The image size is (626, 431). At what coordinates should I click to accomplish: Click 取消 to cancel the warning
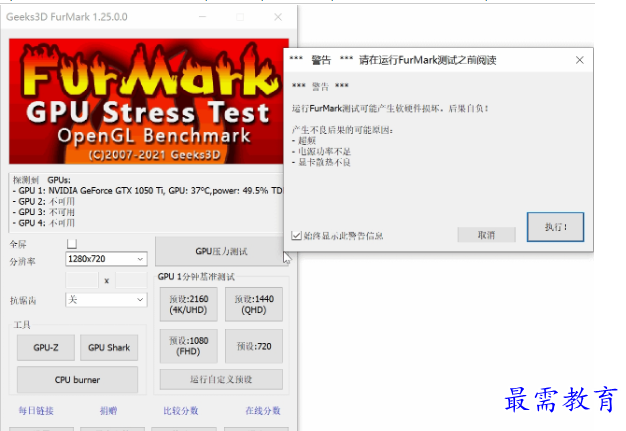click(x=486, y=235)
